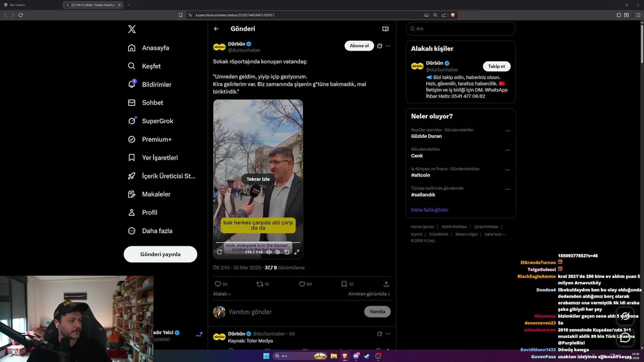Click the video progress bar
The width and height of the screenshot is (644, 362).
point(258,243)
